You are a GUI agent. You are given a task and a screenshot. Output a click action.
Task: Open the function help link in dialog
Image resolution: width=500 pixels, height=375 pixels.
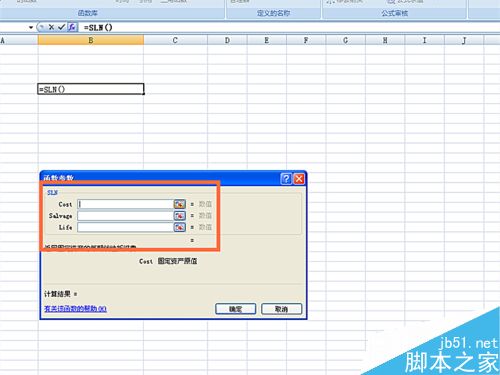(75, 309)
